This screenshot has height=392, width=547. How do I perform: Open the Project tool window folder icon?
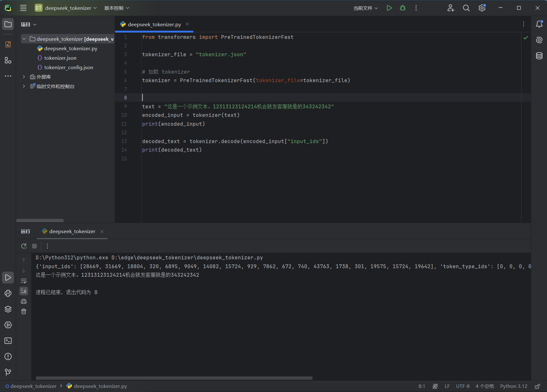point(8,24)
